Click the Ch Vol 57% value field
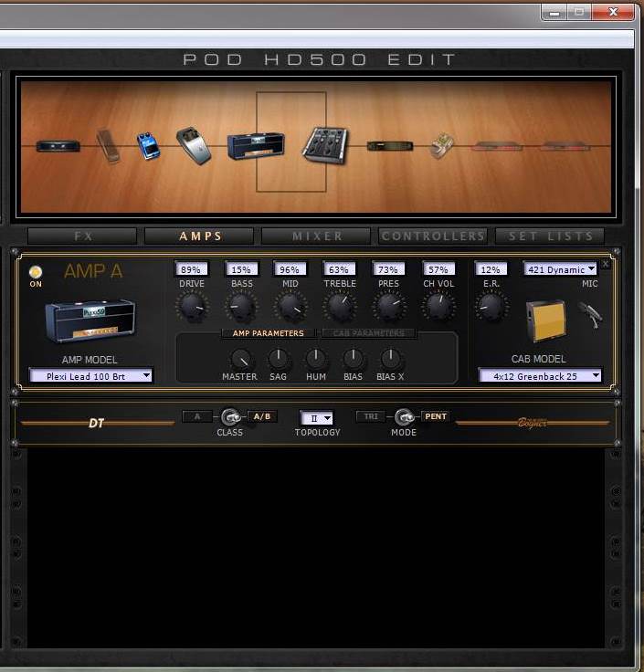Screen dimensions: 644x672 tap(438, 269)
